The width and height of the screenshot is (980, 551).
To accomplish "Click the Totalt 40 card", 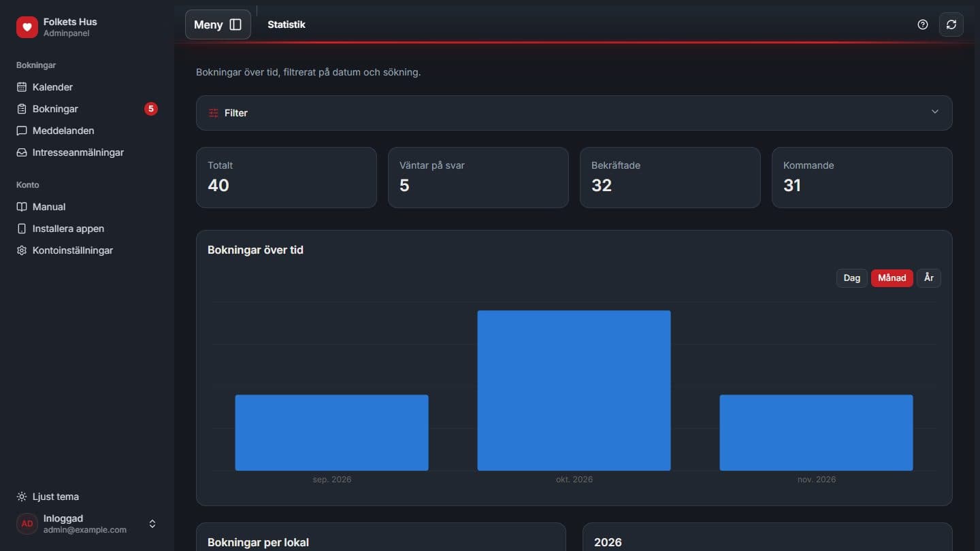I will click(287, 178).
